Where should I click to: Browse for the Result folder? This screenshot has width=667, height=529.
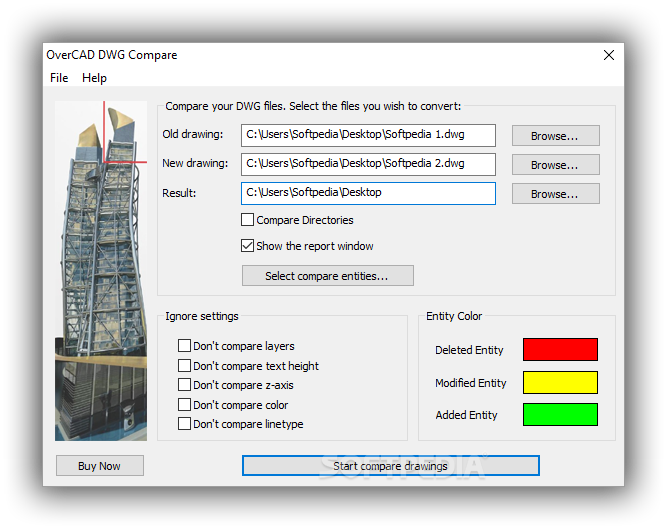click(556, 193)
